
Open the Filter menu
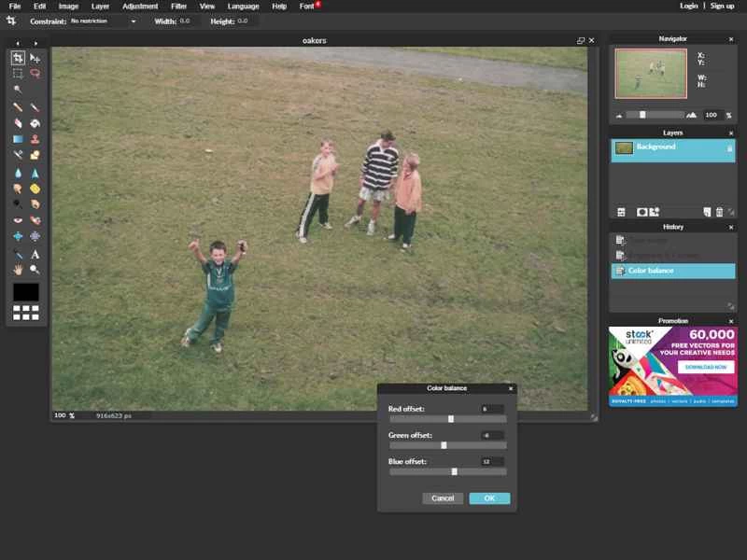tap(178, 6)
